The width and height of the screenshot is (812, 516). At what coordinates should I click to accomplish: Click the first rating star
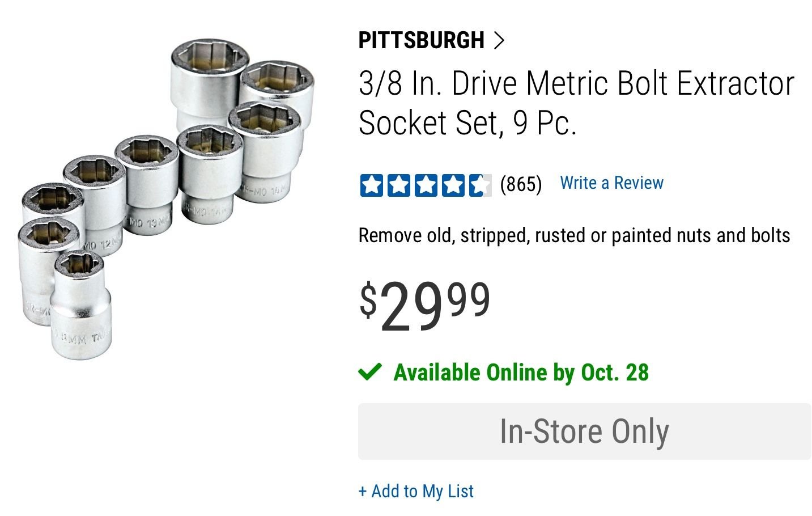pos(372,185)
